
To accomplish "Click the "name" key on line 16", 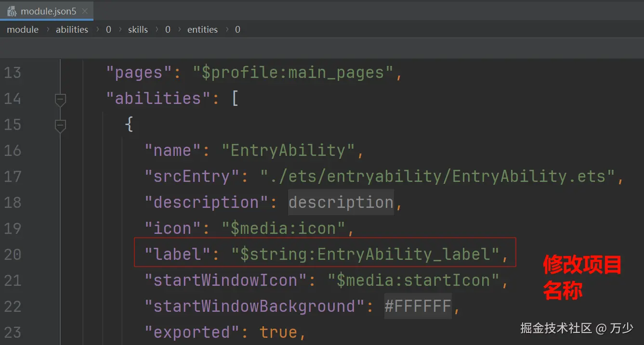I will click(x=173, y=151).
